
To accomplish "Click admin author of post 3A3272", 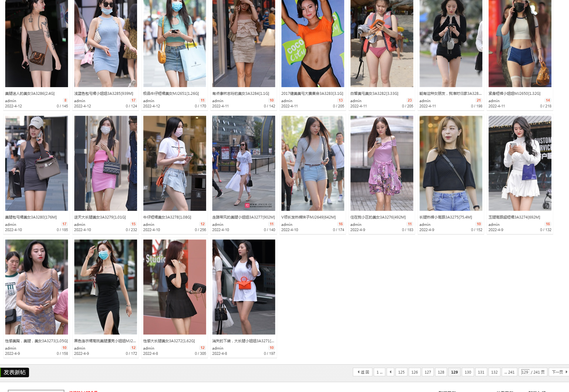I will click(149, 348).
